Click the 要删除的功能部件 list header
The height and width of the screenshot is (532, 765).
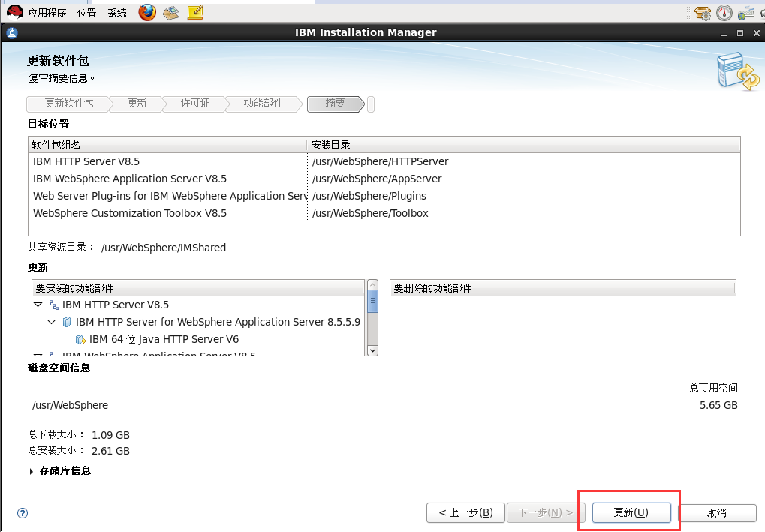click(x=562, y=288)
